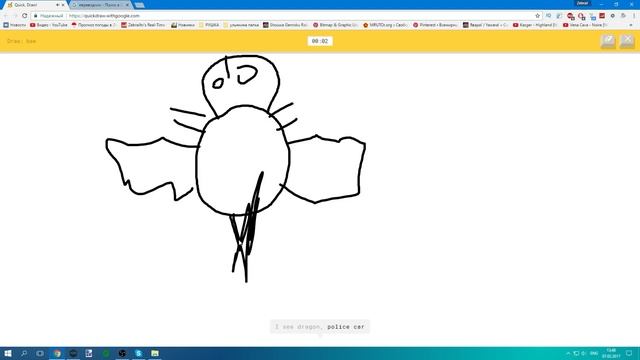Close the second browser tab
640x360 pixels.
127,5
